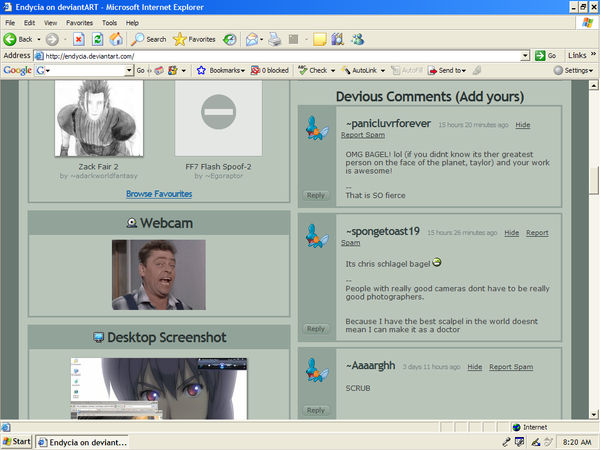Click the Webcam image

[159, 275]
